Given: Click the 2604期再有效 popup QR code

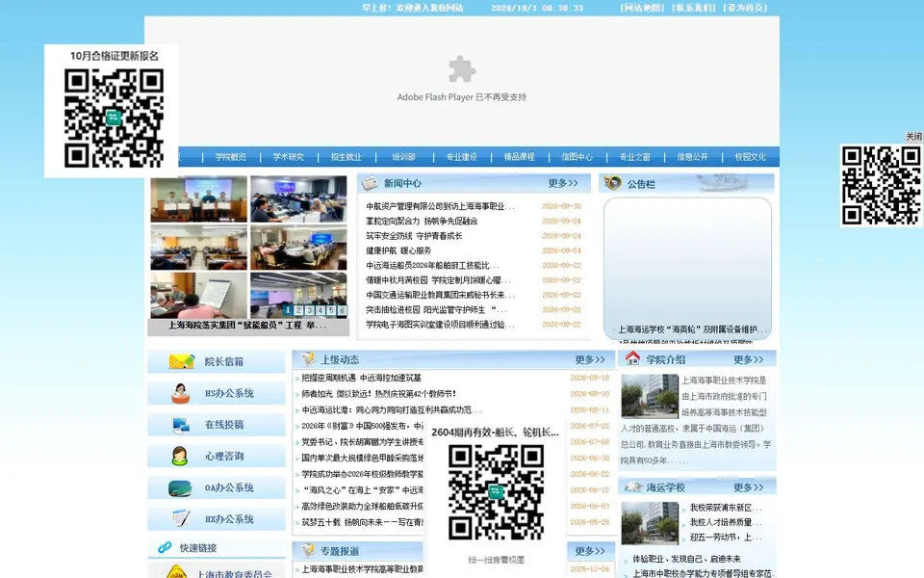Looking at the screenshot, I should point(497,492).
